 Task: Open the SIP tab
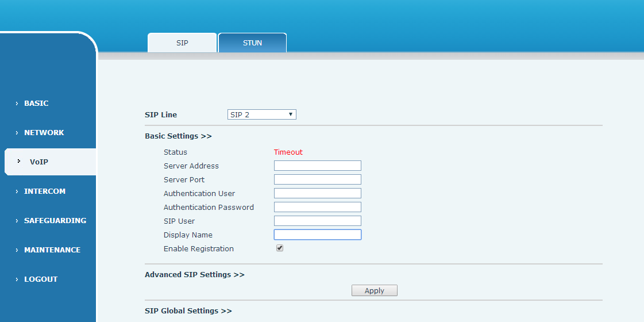pos(182,43)
